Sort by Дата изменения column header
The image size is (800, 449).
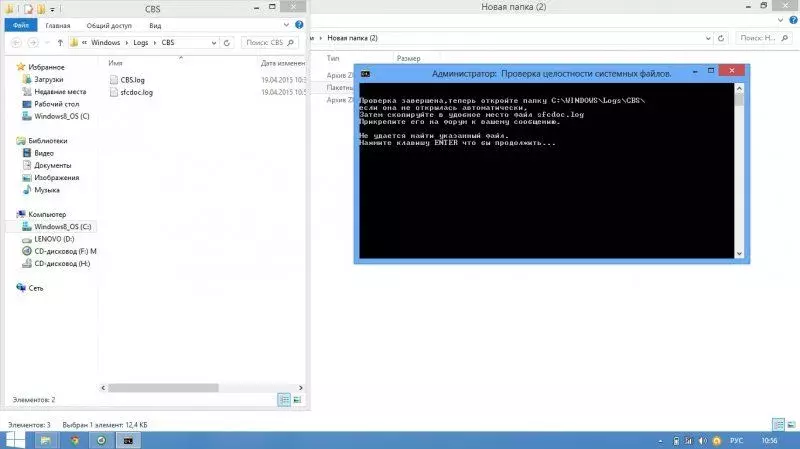point(282,63)
